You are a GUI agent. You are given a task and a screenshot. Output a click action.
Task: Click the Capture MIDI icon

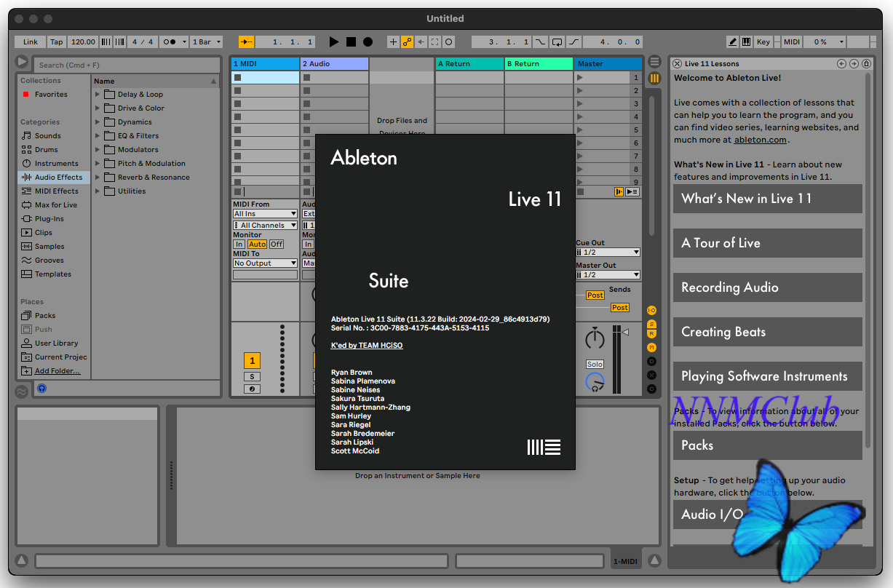tap(434, 42)
